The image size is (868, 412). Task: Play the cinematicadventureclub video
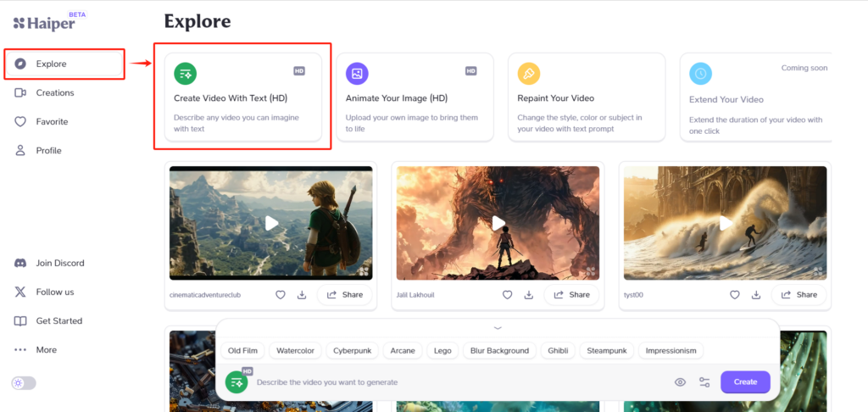pyautogui.click(x=271, y=223)
